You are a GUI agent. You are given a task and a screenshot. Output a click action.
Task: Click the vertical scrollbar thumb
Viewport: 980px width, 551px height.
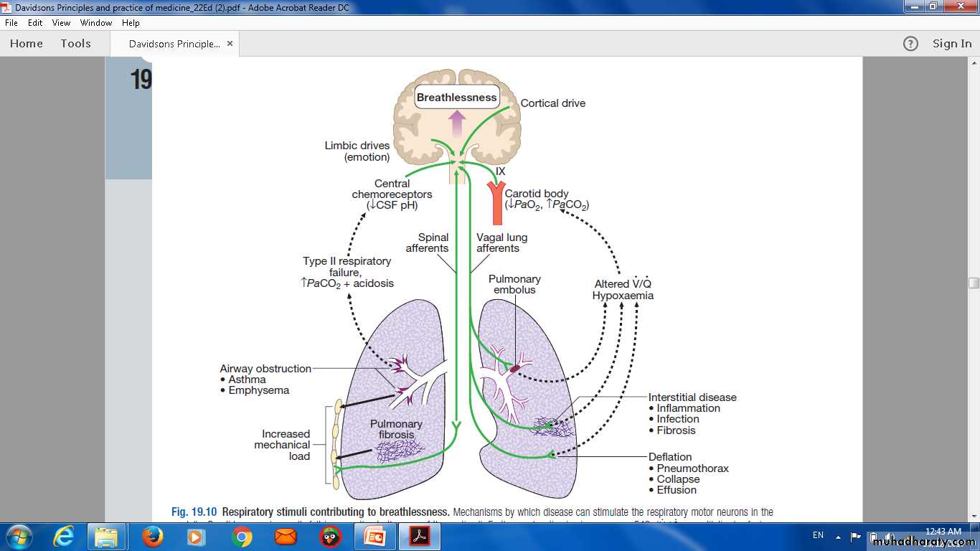click(x=974, y=283)
